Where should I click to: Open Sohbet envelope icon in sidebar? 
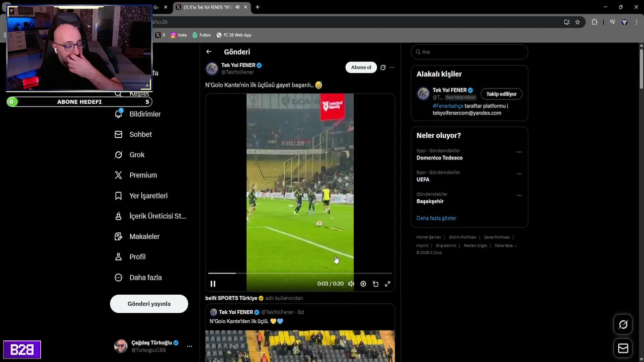(118, 134)
